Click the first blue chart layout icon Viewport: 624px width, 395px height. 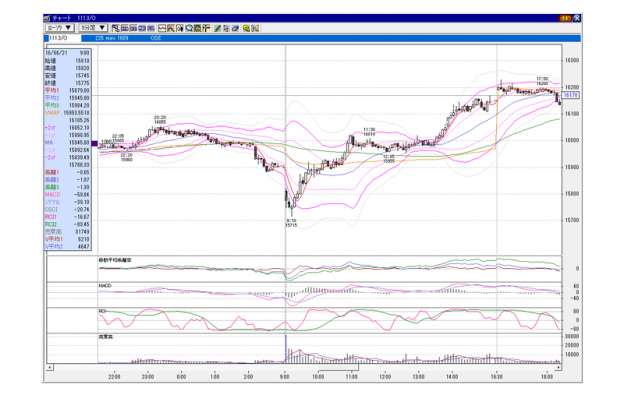click(125, 28)
